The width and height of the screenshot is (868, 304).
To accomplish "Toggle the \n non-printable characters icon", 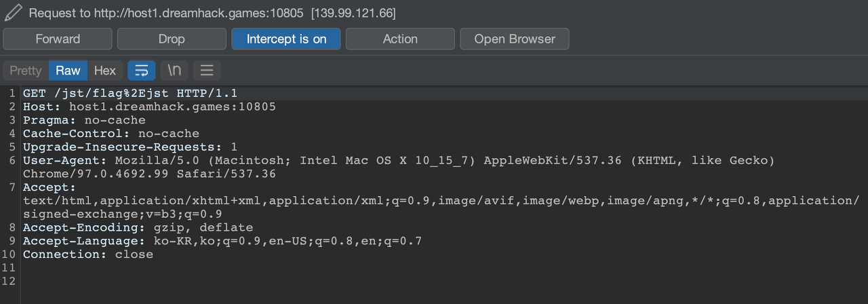I will click(x=174, y=71).
